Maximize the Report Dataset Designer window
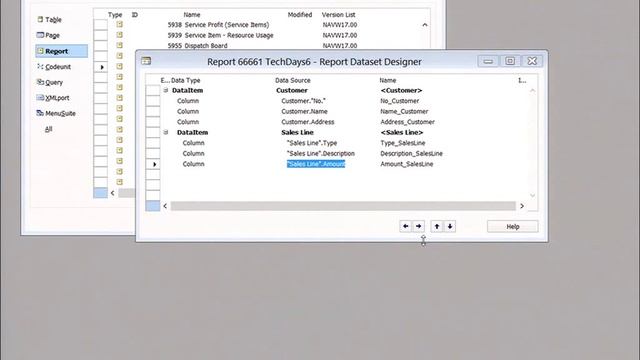 tap(510, 61)
